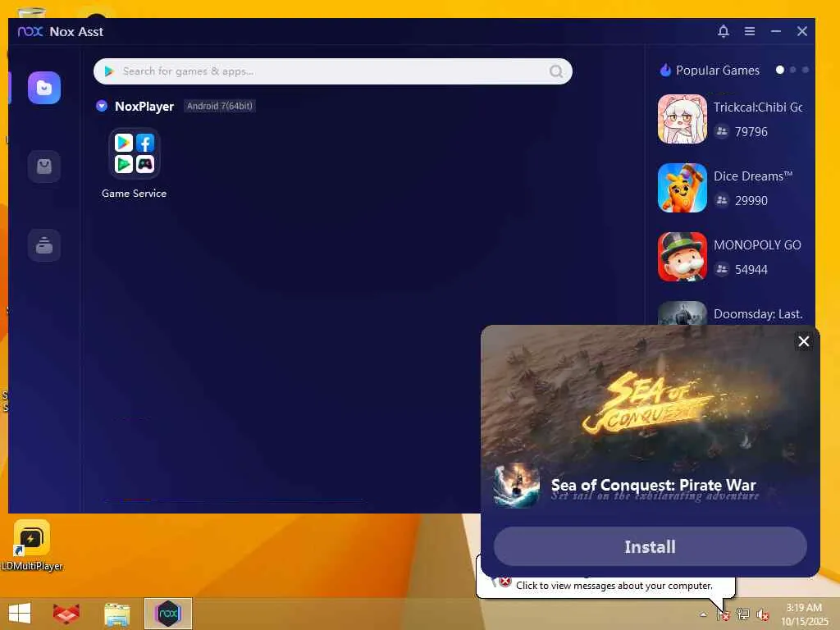Open the Game Service folder icon
This screenshot has width=840, height=630.
tap(134, 153)
